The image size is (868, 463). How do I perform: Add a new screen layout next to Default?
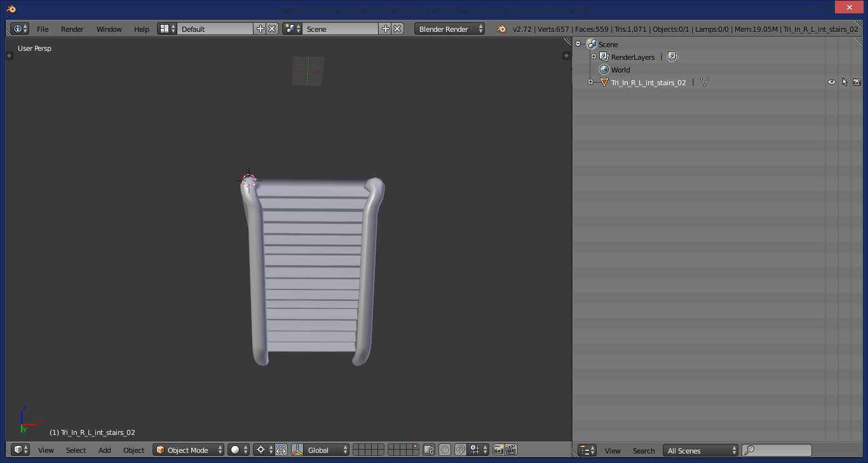(260, 29)
